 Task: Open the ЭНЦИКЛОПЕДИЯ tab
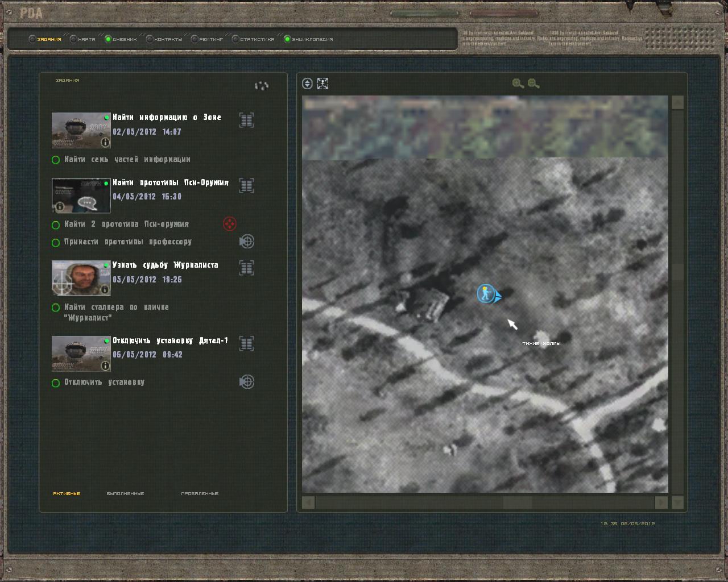pos(308,39)
